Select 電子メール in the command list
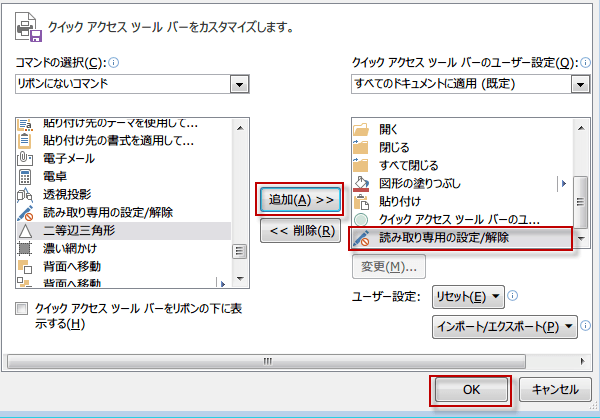This screenshot has height=418, width=600. tap(124, 158)
